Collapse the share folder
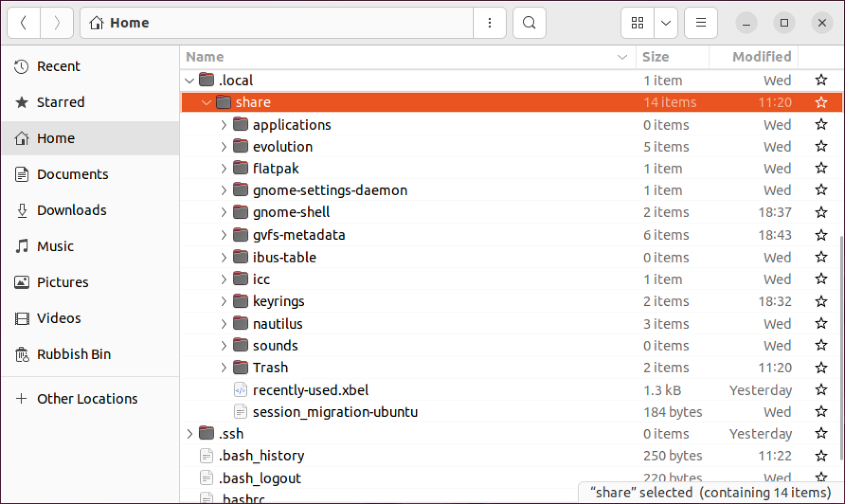 pos(206,102)
